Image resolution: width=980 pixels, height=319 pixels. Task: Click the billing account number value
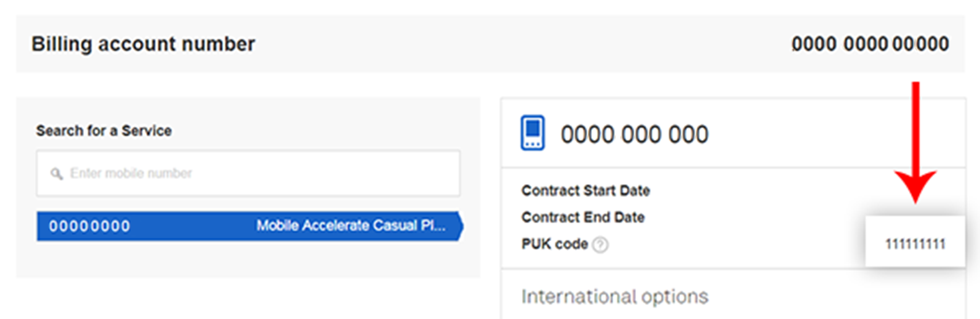click(x=870, y=44)
